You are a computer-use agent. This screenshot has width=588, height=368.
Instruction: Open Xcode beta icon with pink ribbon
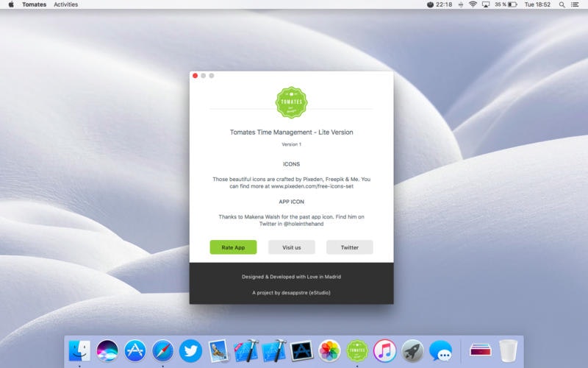[246, 350]
